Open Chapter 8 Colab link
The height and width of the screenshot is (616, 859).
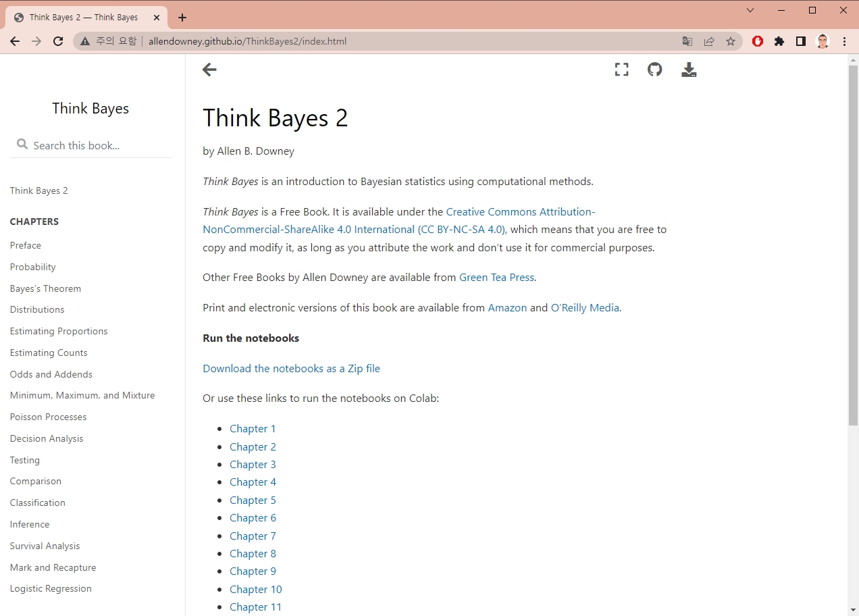[253, 554]
